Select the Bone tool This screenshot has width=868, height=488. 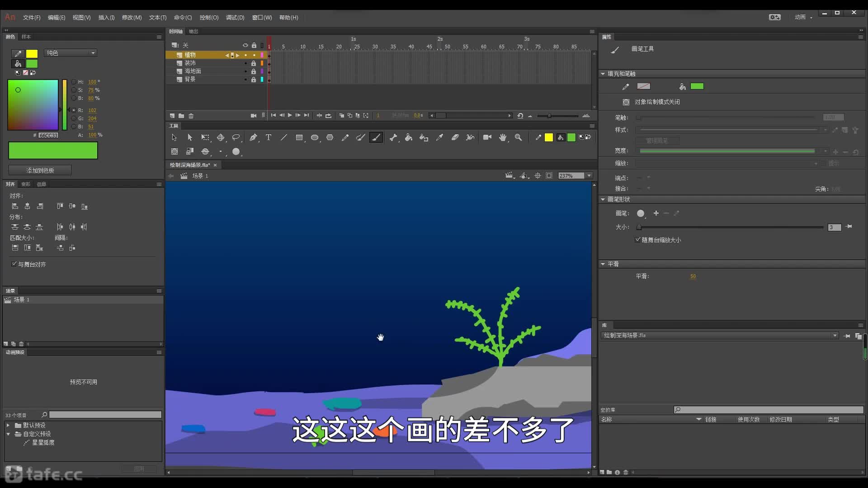point(393,137)
